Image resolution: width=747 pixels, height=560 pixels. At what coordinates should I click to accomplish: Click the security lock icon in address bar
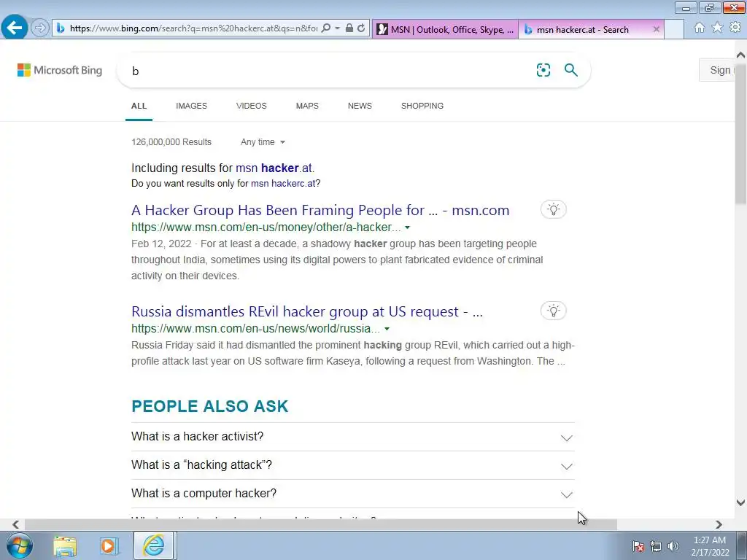349,28
